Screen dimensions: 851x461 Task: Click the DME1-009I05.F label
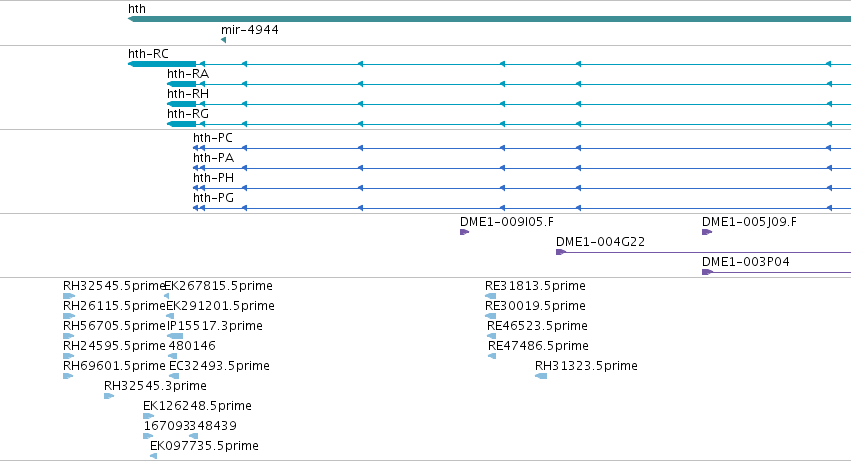click(x=507, y=222)
